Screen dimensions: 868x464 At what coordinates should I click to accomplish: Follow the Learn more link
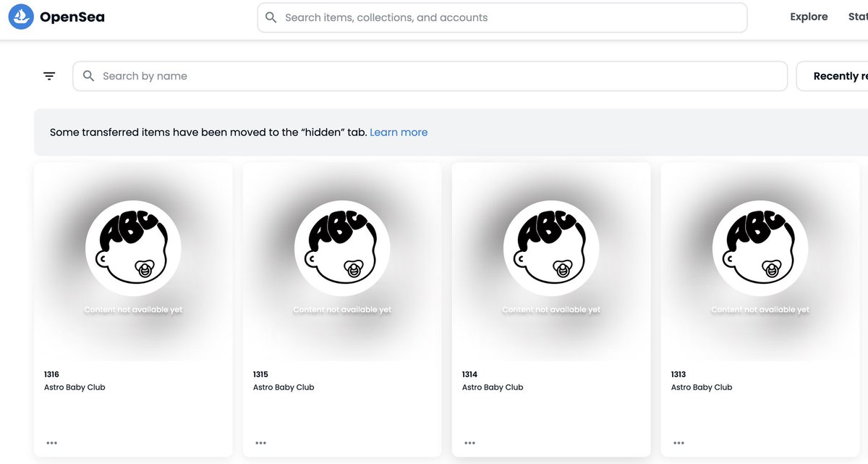[399, 132]
